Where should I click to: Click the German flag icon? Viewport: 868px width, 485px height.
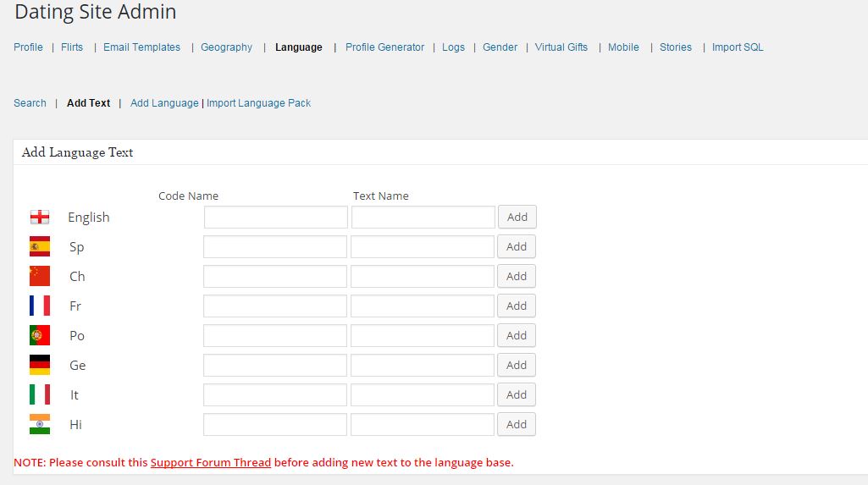tap(40, 365)
